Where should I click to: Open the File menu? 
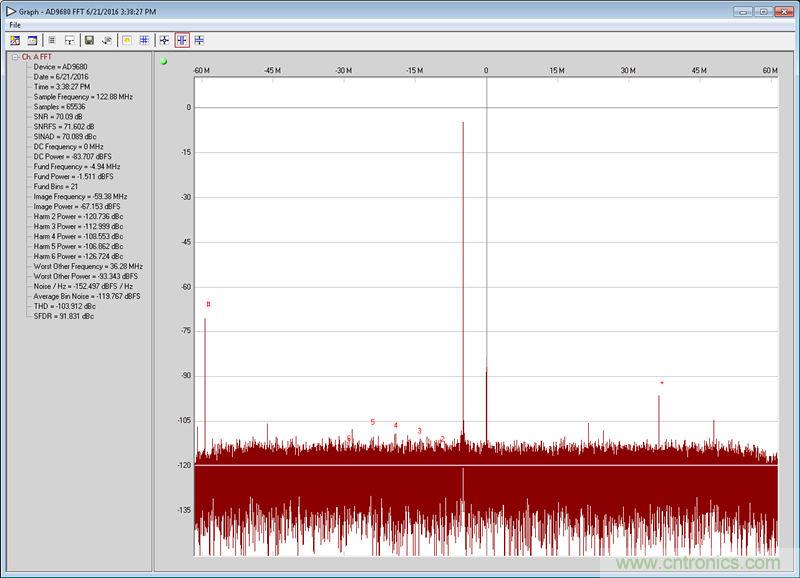tap(15, 24)
